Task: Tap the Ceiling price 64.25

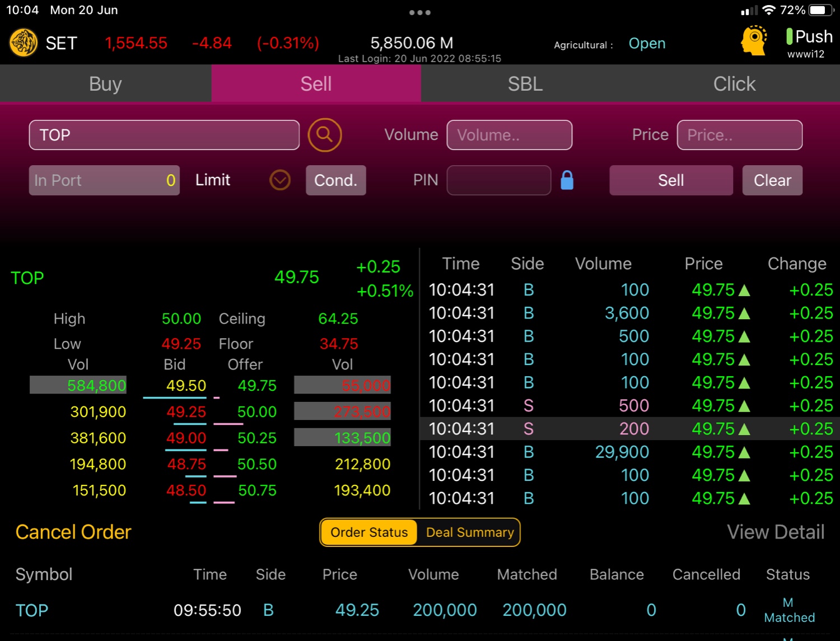Action: point(338,319)
